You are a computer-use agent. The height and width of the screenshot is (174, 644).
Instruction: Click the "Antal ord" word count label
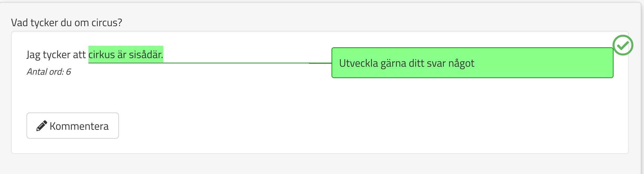pos(45,72)
